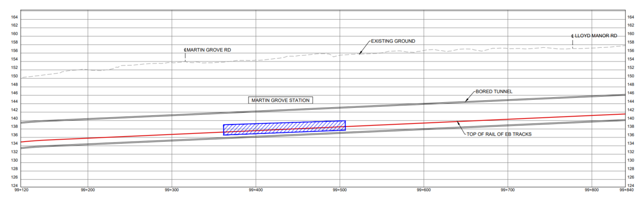644x197 pixels.
Task: Select the blue hatched station rectangle
Action: tap(284, 128)
